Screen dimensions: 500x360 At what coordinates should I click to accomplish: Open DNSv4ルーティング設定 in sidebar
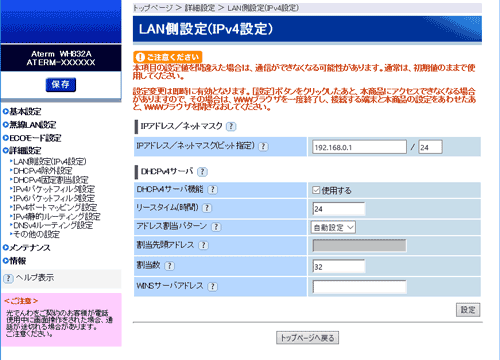click(53, 225)
